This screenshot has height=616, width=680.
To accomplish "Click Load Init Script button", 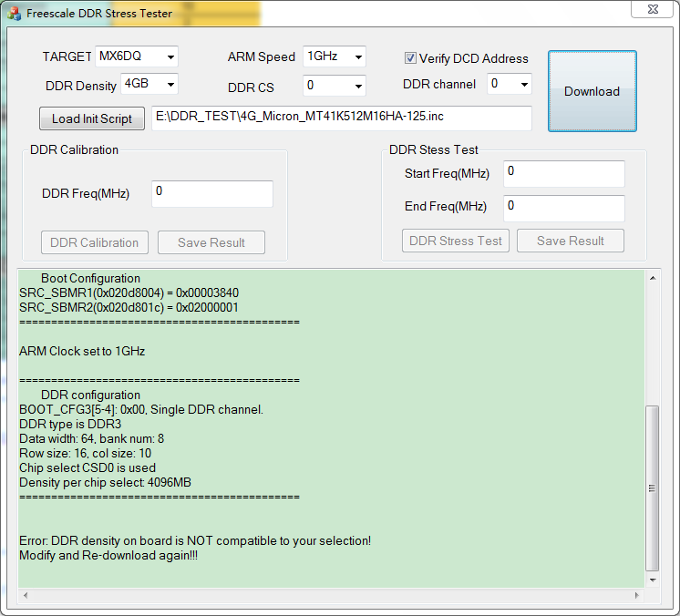I will [92, 118].
